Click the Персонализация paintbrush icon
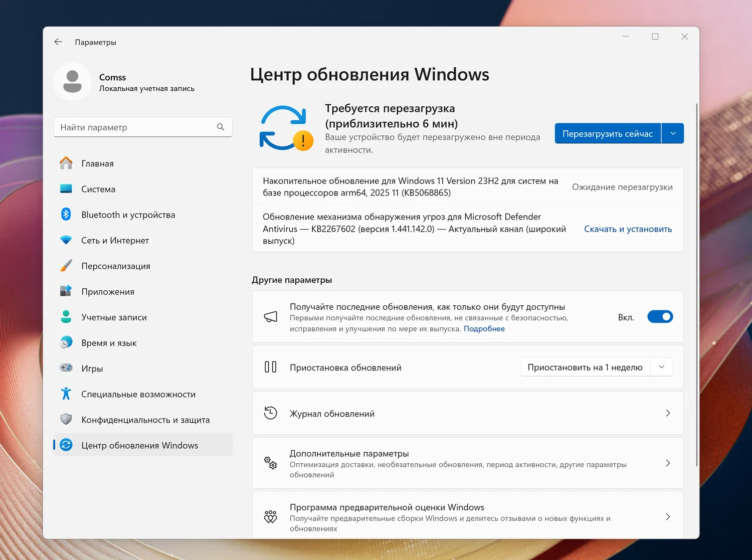 [x=66, y=266]
